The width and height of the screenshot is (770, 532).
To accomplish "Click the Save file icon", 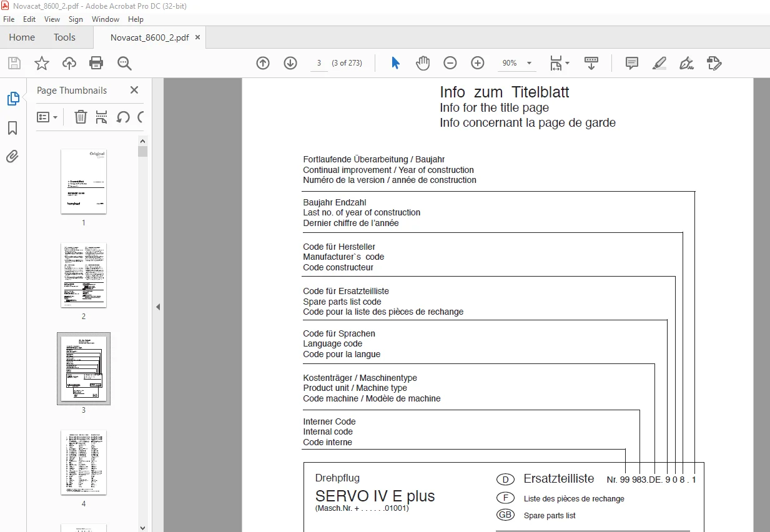I will (14, 63).
